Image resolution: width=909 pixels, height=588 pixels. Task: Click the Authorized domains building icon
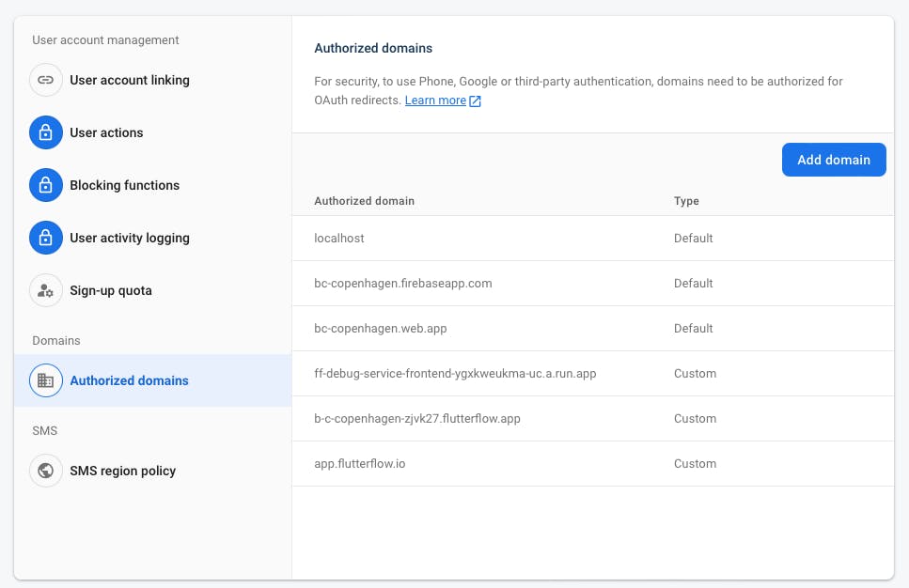point(45,380)
